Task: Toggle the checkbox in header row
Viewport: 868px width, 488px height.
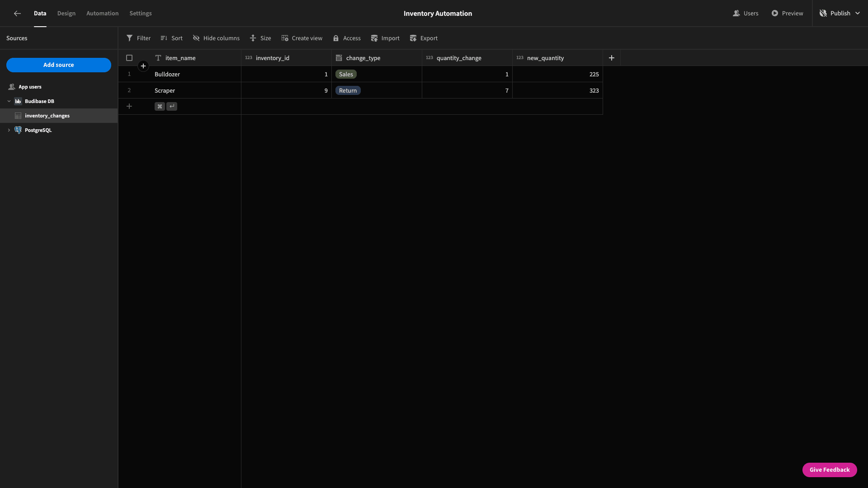Action: 129,58
